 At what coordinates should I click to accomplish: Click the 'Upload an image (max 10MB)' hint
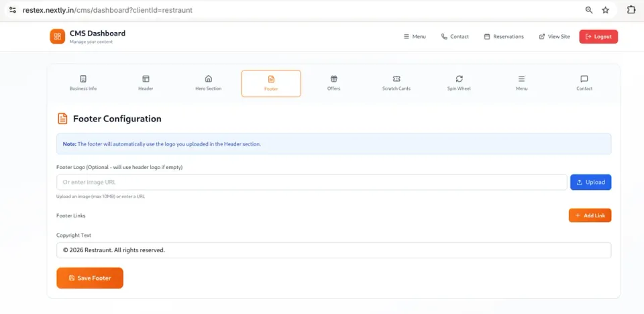pyautogui.click(x=101, y=197)
